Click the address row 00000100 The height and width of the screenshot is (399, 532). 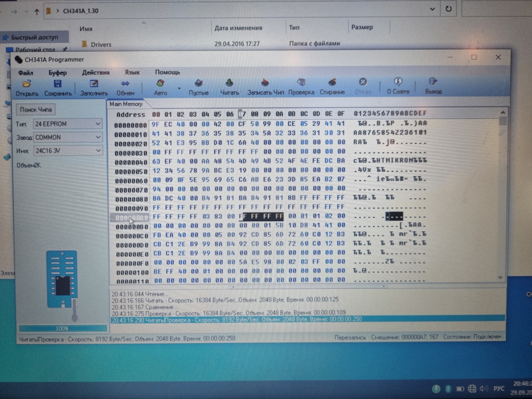point(132,273)
